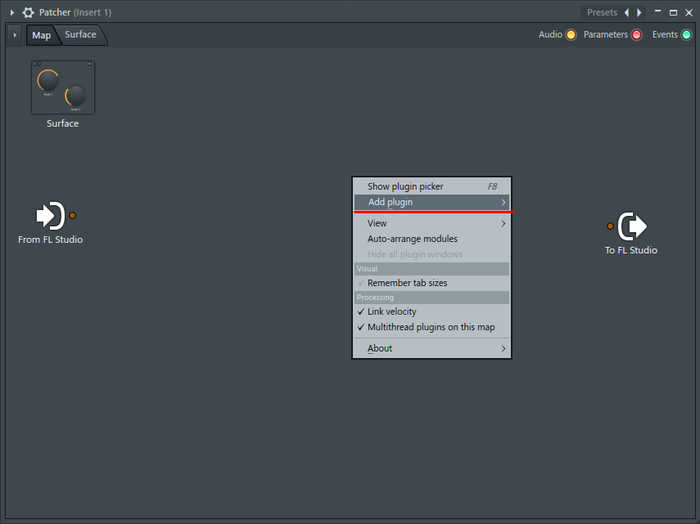Image resolution: width=700 pixels, height=524 pixels.
Task: Go to next preset arrow
Action: point(639,12)
